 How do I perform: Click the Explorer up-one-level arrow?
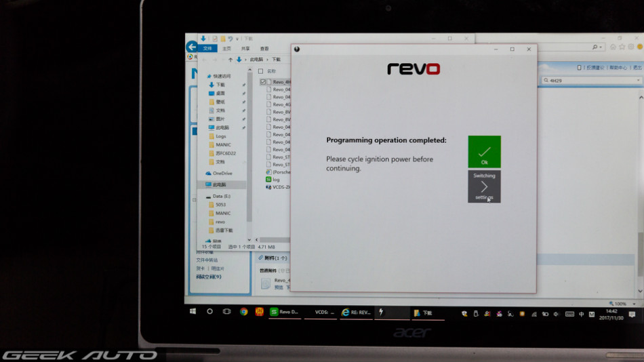tap(230, 60)
